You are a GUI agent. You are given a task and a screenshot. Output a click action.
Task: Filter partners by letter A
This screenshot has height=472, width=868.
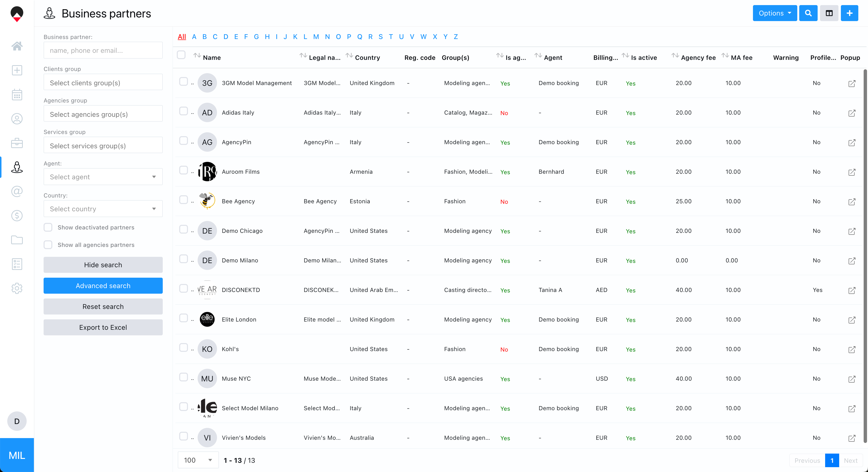click(x=194, y=37)
